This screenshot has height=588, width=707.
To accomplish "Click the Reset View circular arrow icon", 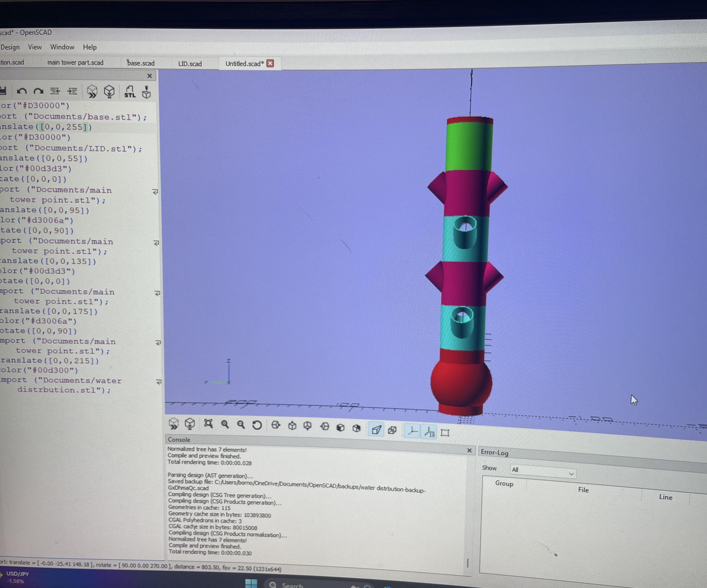I will [x=257, y=425].
